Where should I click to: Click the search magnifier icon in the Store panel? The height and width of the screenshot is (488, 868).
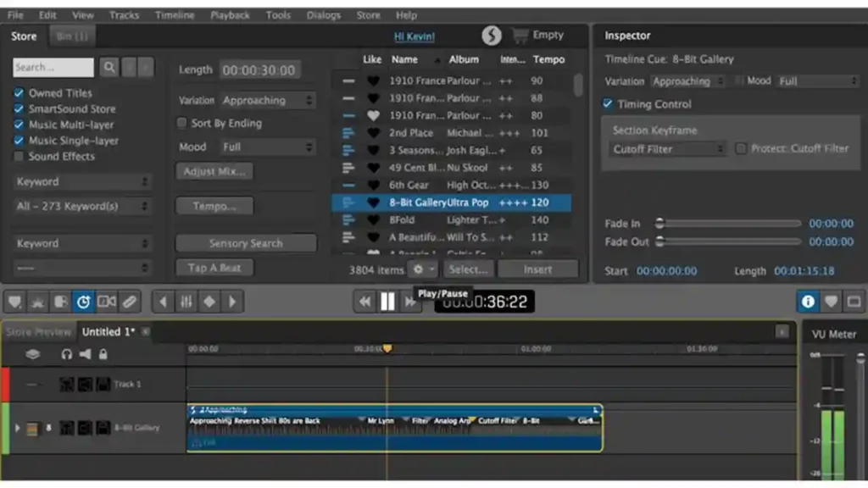[x=110, y=66]
